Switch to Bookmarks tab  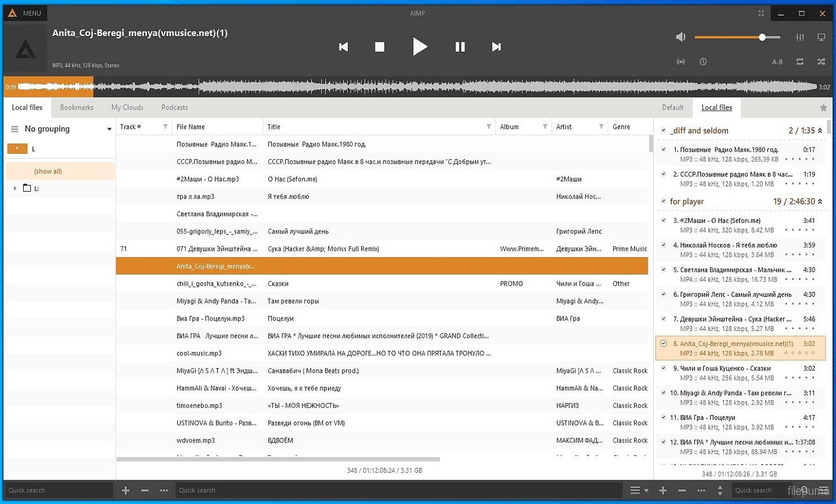[77, 107]
